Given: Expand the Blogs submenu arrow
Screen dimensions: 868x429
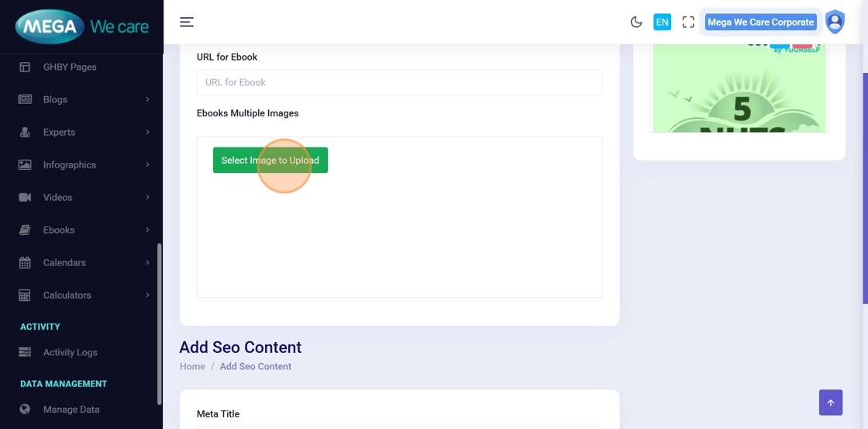Looking at the screenshot, I should pyautogui.click(x=147, y=99).
